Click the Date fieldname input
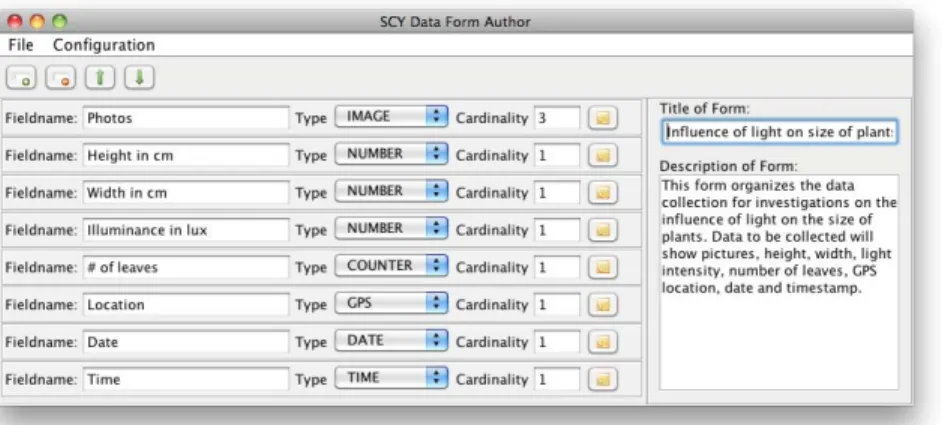 pyautogui.click(x=186, y=341)
